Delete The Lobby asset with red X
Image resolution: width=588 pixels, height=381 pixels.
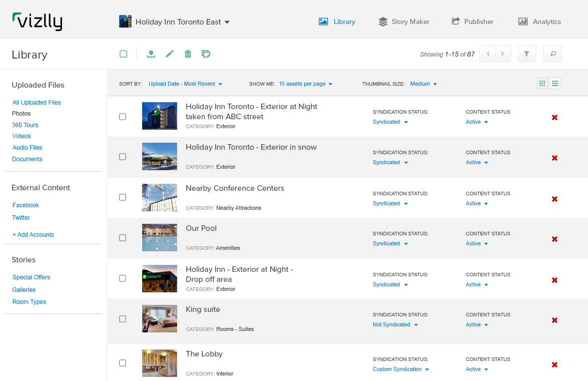[x=554, y=365]
